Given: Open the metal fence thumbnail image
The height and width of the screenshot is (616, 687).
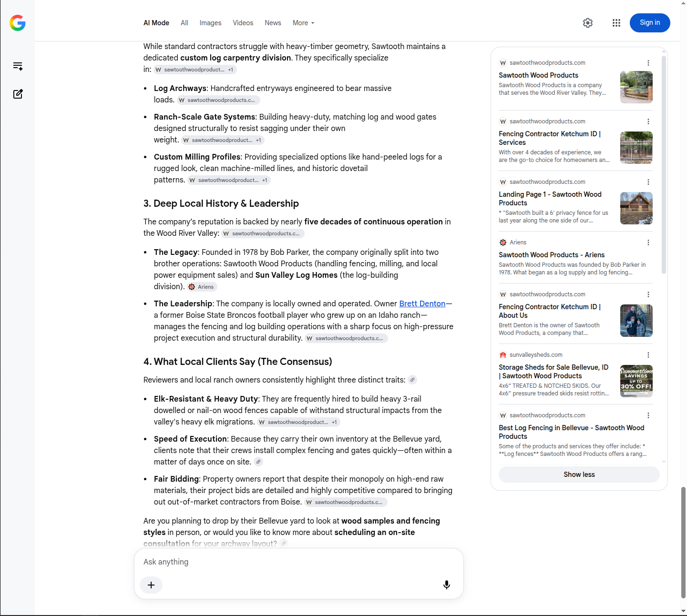Looking at the screenshot, I should point(636,148).
